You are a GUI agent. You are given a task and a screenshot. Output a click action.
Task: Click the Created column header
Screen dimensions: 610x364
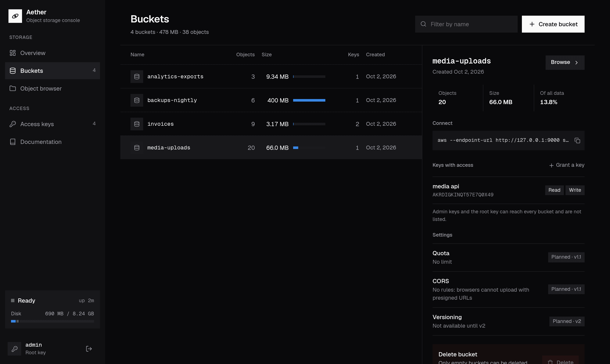(375, 54)
